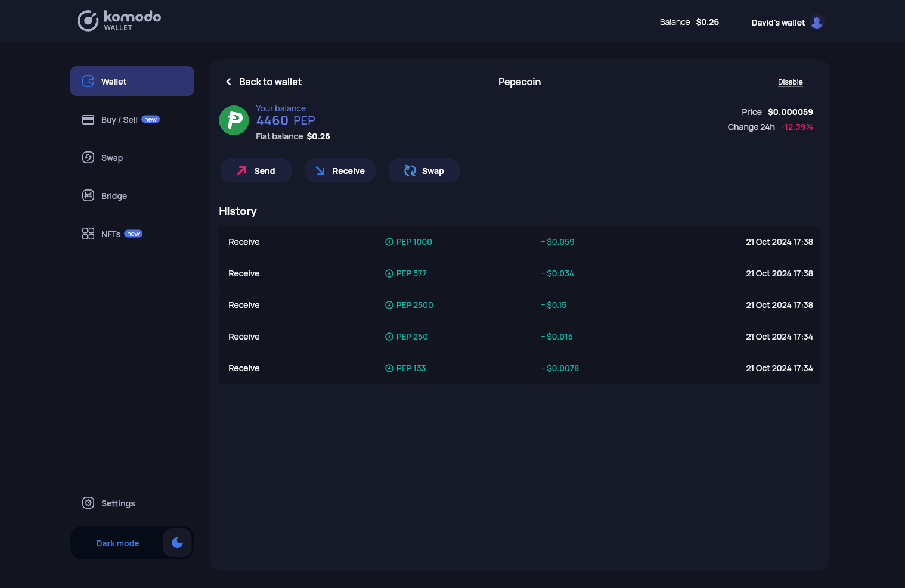Click the 'new' badge beside Buy / Sell
Screen dimensions: 905x588
pyautogui.click(x=151, y=119)
